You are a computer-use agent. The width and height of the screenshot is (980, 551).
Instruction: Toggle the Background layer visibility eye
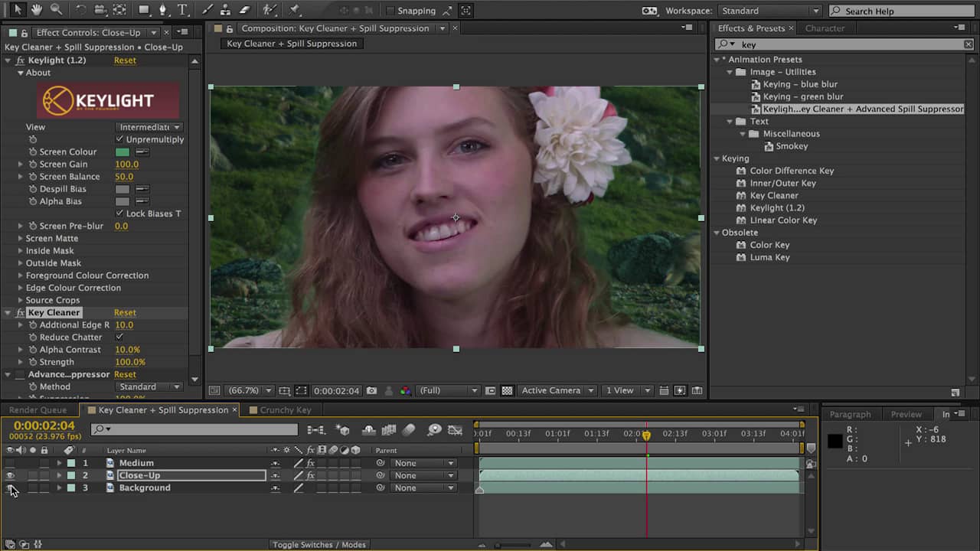coord(10,487)
